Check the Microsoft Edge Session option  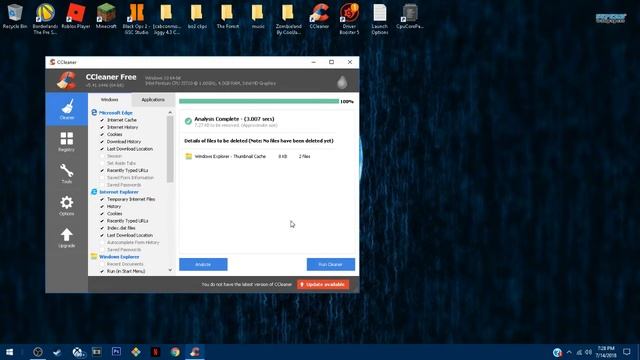click(x=102, y=156)
